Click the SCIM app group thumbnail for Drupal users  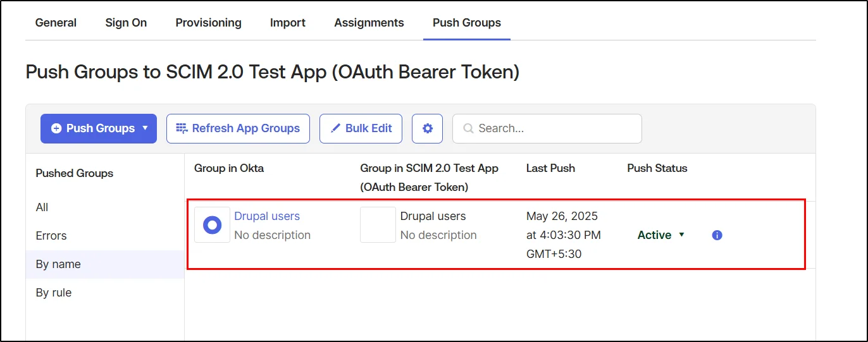378,224
